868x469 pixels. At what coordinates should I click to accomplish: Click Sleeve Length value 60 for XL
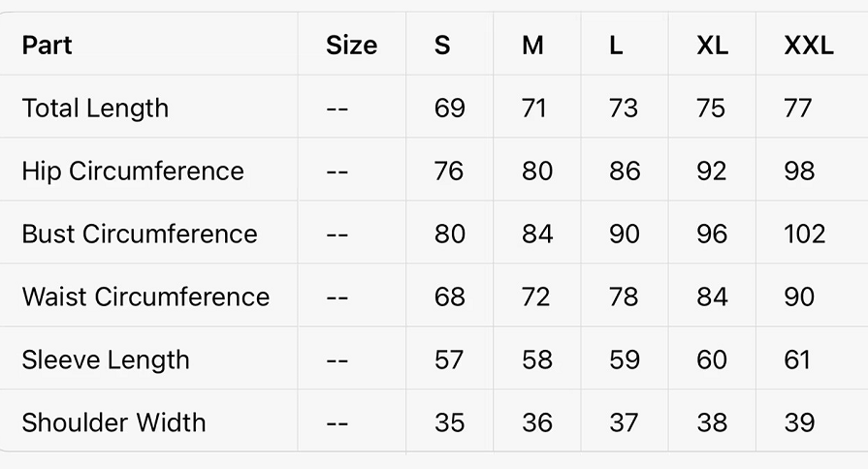pyautogui.click(x=712, y=360)
